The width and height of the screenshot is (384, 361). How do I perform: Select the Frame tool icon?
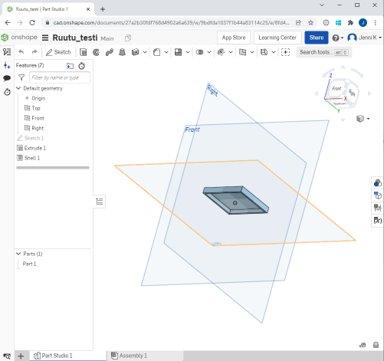point(264,52)
